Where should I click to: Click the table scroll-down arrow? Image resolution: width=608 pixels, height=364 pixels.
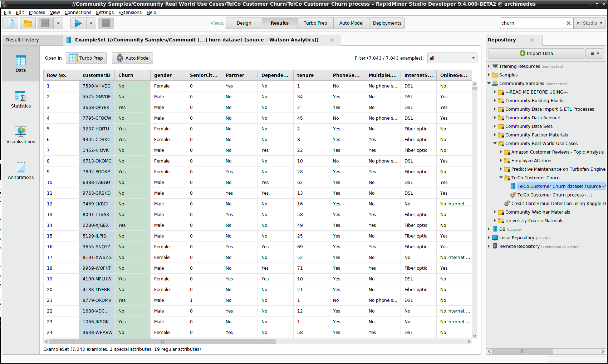pyautogui.click(x=475, y=336)
